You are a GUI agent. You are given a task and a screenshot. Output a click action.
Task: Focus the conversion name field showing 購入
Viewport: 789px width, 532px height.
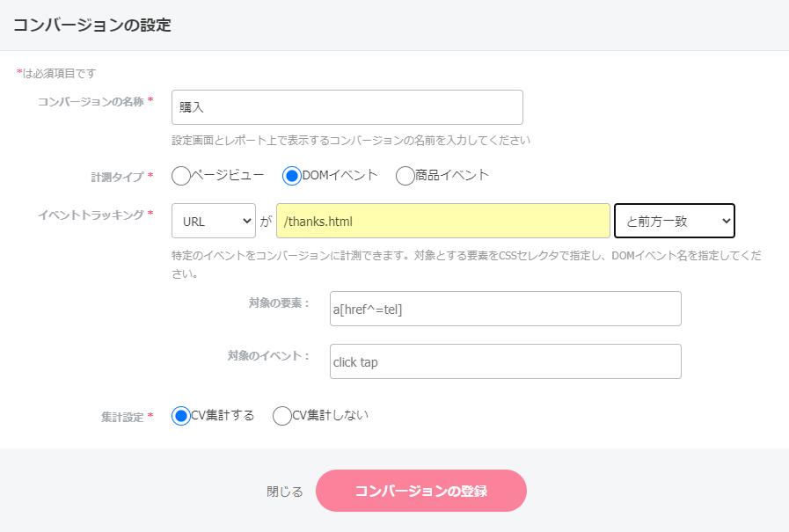coord(347,106)
